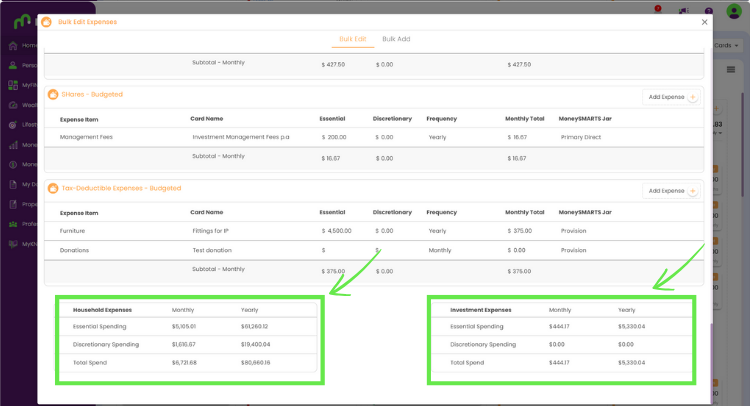The image size is (750, 406).
Task: Open the green user profile avatar
Action: click(x=734, y=11)
